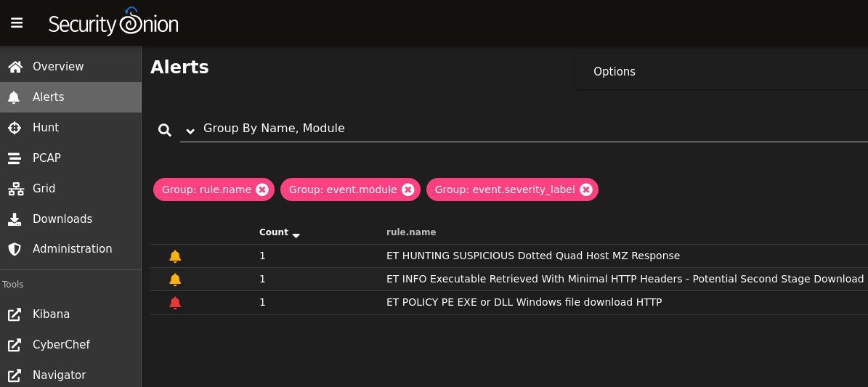The image size is (868, 387).
Task: Toggle sort by Count column arrow
Action: 296,235
